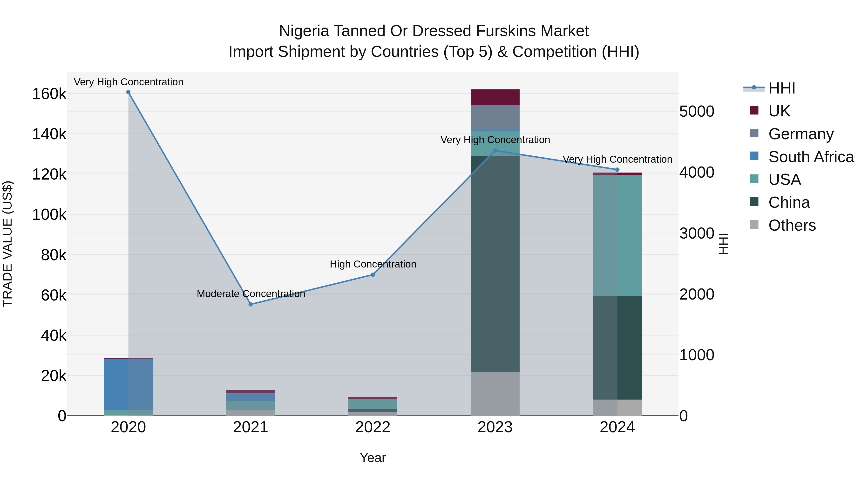
Task: Toggle the Others series legend entry
Action: (x=782, y=225)
